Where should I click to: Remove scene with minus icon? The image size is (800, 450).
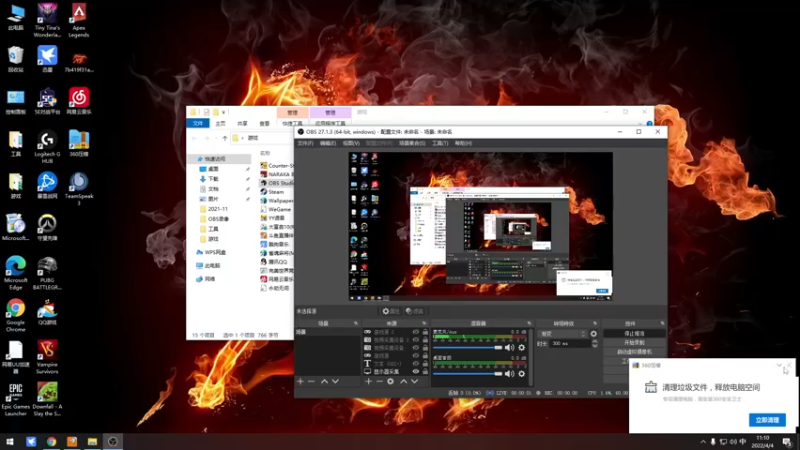(x=311, y=381)
